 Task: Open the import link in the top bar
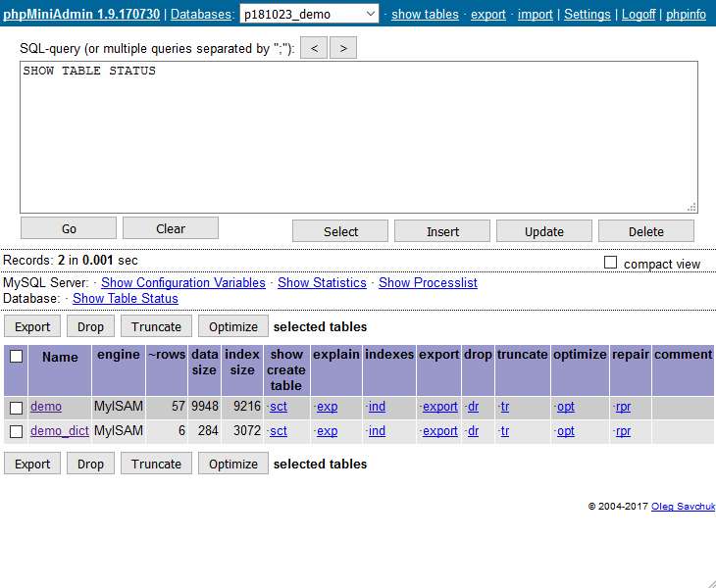535,14
